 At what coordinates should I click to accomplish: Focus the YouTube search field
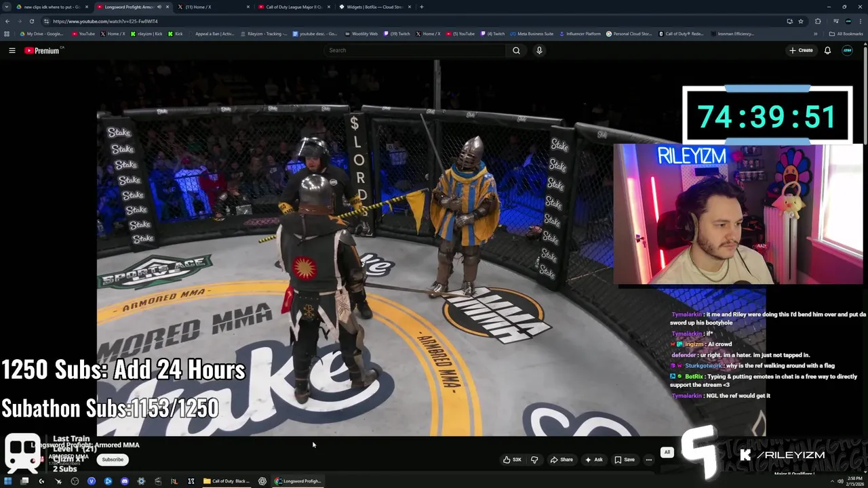[414, 50]
